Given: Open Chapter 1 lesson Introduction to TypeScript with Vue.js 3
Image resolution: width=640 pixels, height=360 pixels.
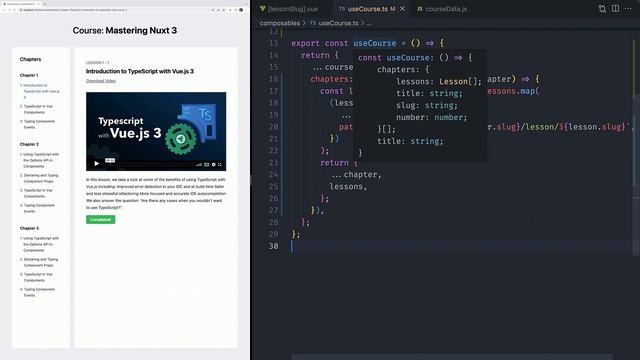Looking at the screenshot, I should [x=41, y=91].
